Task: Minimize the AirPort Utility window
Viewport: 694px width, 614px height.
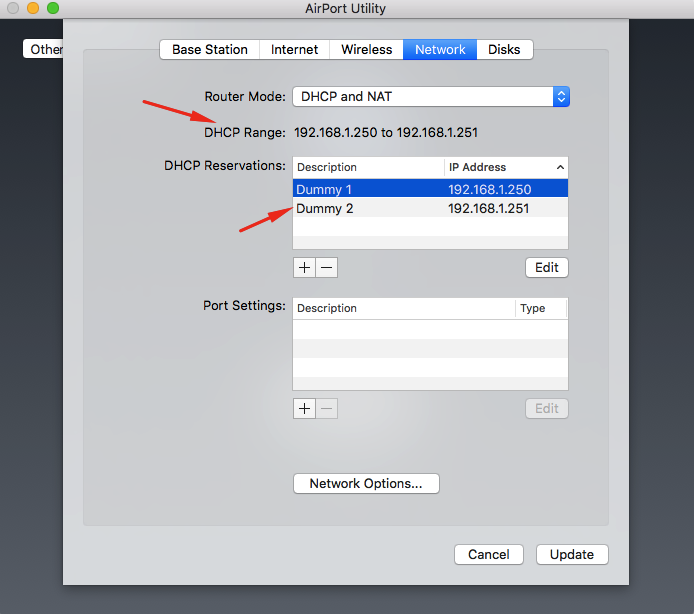Action: [x=33, y=8]
